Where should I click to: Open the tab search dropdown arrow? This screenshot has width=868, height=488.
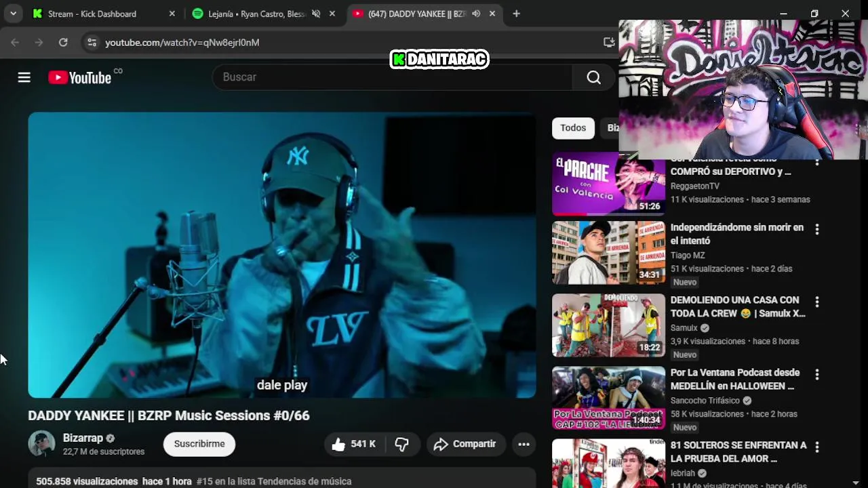pyautogui.click(x=13, y=14)
